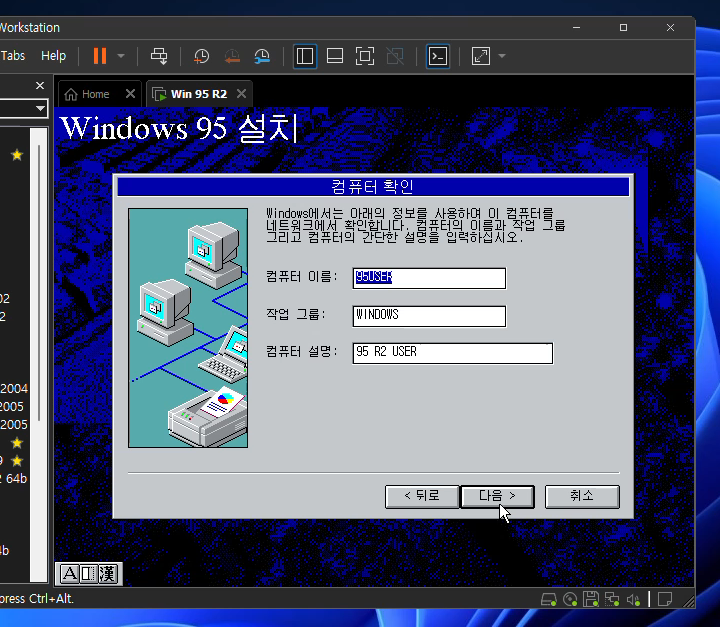Send Ctrl+Alt+Del to the VM via toolbar icon
This screenshot has width=720, height=627.
coord(159,56)
